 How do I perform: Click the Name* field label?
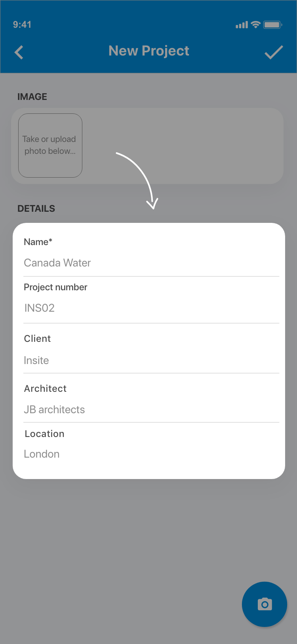pyautogui.click(x=38, y=242)
